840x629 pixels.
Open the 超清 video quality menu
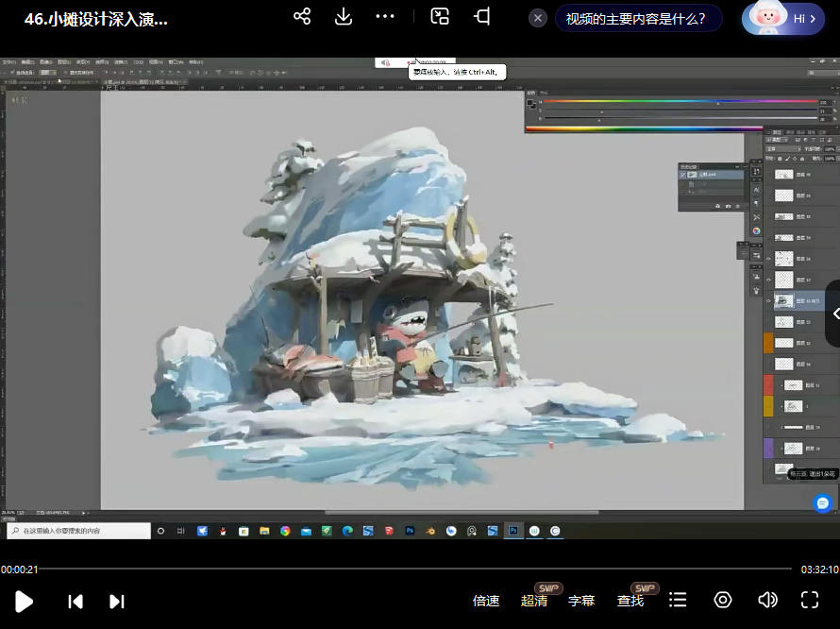[x=534, y=601]
